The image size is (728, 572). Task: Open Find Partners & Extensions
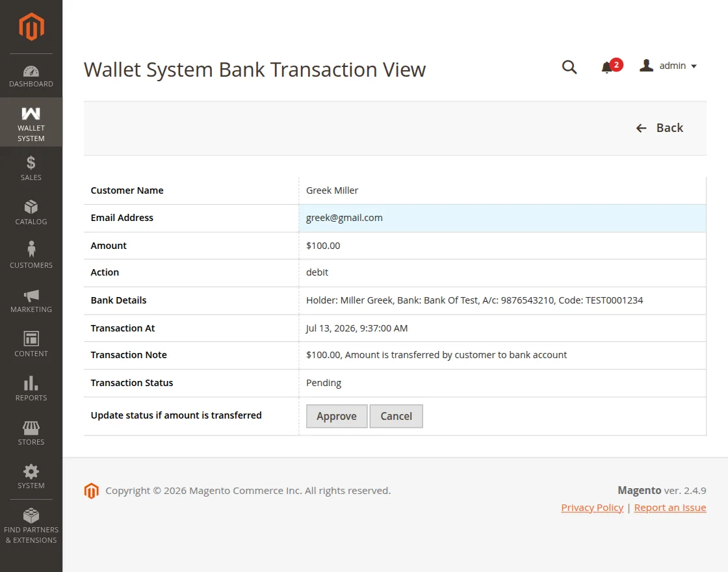coord(31,526)
